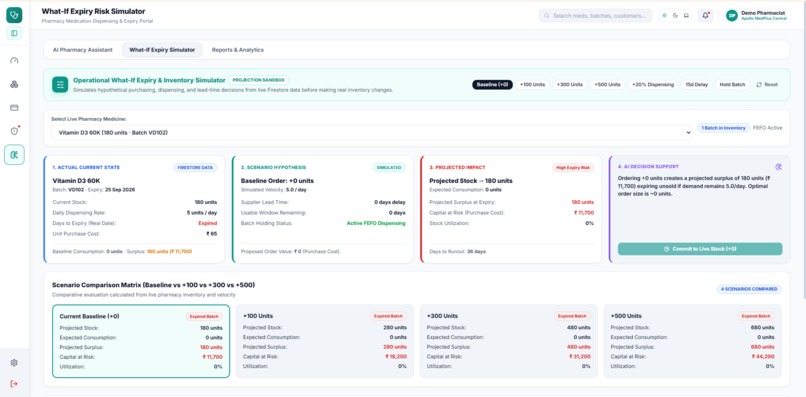Open the dashboard gauge icon in sidebar
806x397 pixels.
[x=14, y=61]
